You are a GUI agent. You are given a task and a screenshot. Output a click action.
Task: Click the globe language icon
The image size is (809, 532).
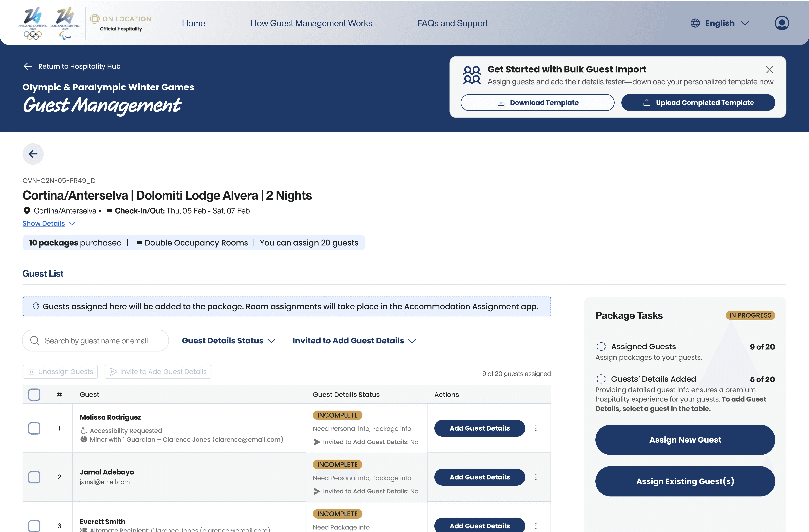695,23
